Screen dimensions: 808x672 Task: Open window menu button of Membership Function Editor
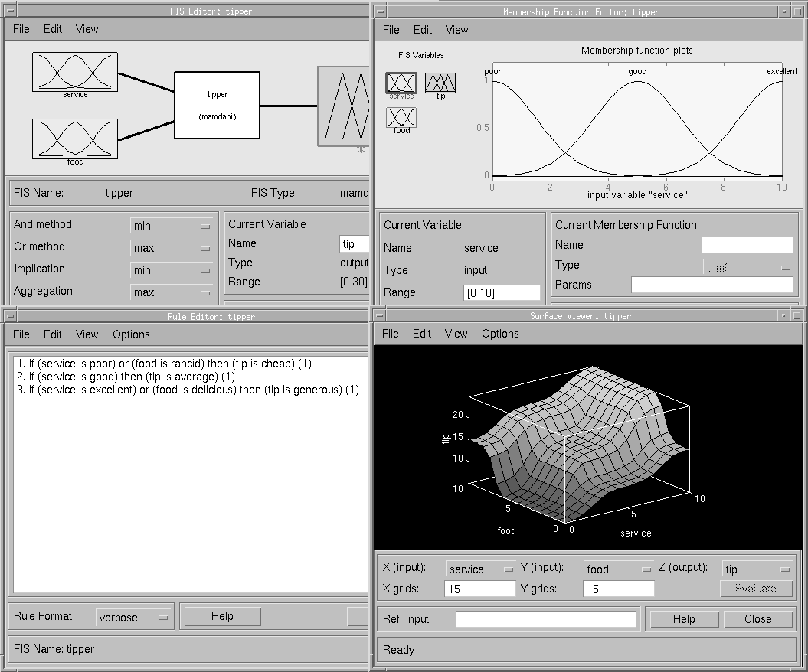click(x=380, y=11)
